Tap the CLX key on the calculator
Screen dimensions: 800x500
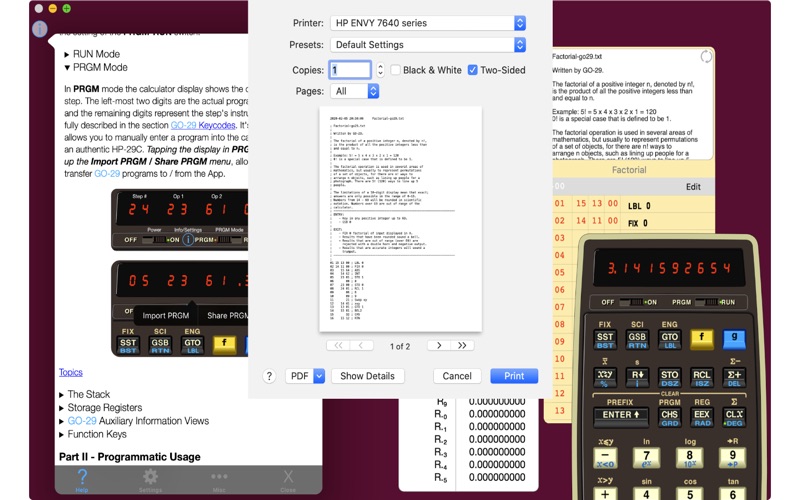(734, 417)
